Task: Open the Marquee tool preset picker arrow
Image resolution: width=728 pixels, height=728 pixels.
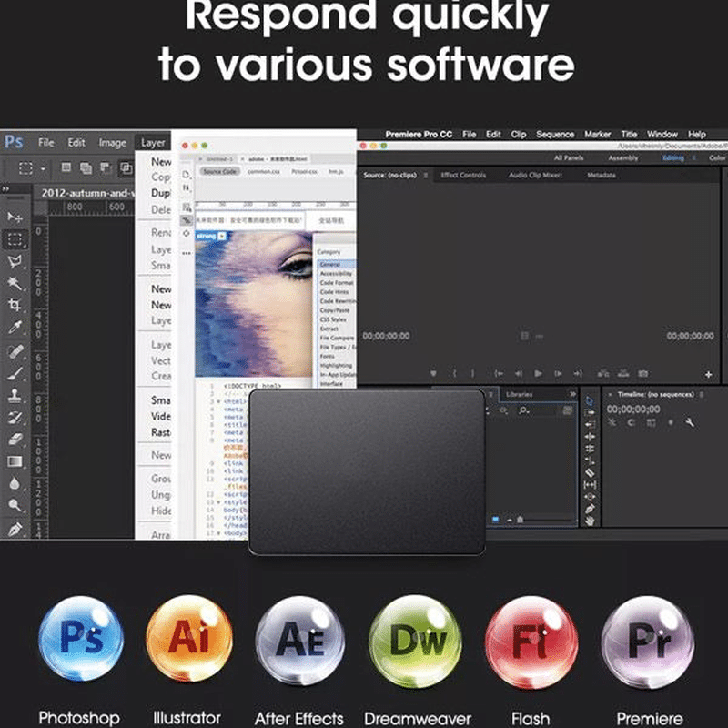Action: coord(43,168)
